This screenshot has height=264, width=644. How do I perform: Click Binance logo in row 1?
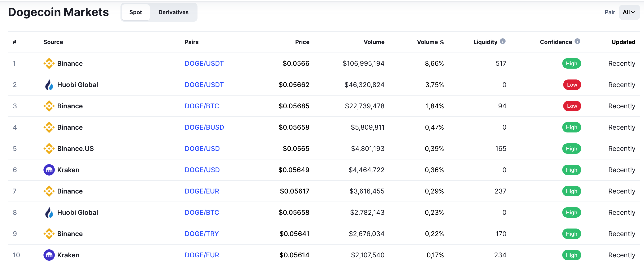click(49, 63)
